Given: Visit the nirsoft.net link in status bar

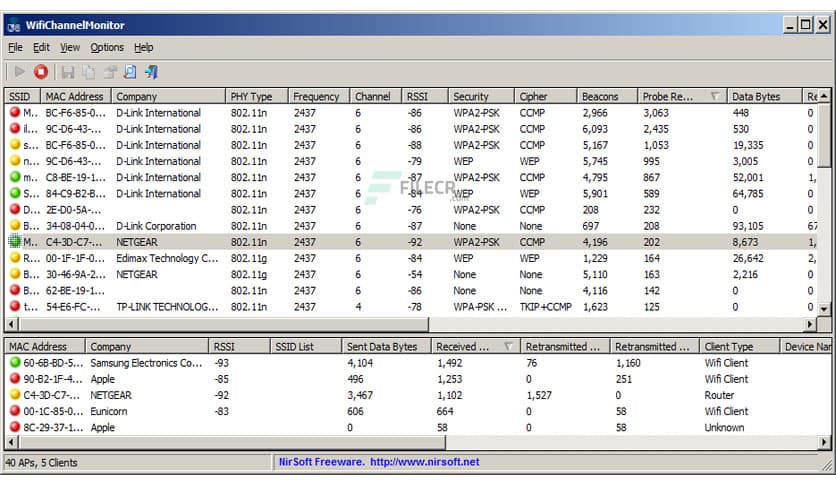Looking at the screenshot, I should (424, 462).
